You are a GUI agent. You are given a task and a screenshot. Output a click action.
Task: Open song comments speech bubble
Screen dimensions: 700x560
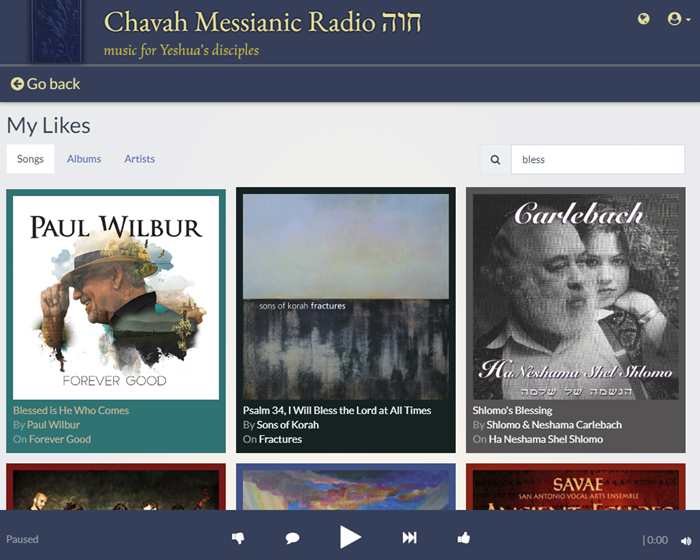coord(292,538)
